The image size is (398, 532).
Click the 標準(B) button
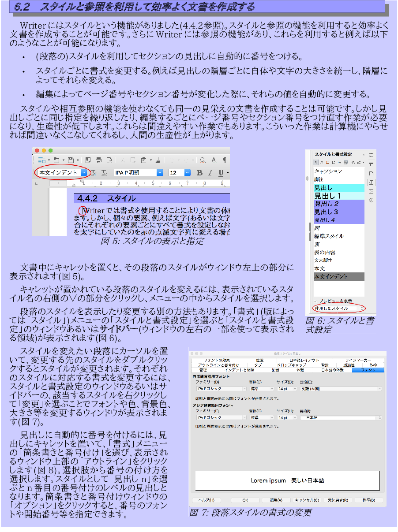368,500
